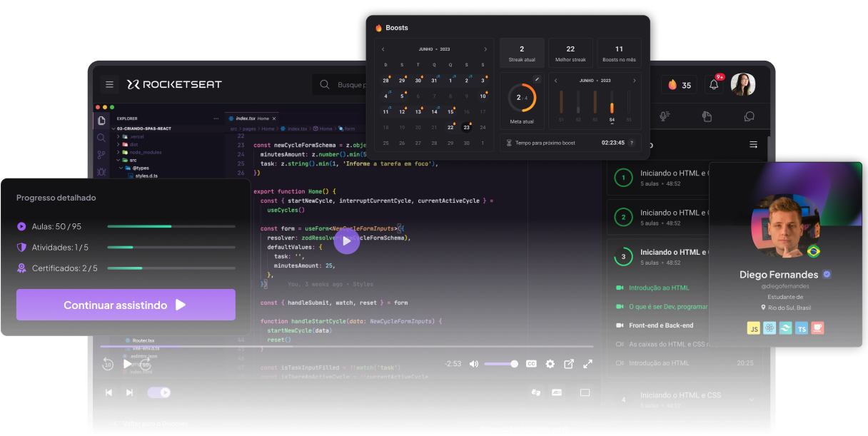Enter fullscreen video mode

587,364
